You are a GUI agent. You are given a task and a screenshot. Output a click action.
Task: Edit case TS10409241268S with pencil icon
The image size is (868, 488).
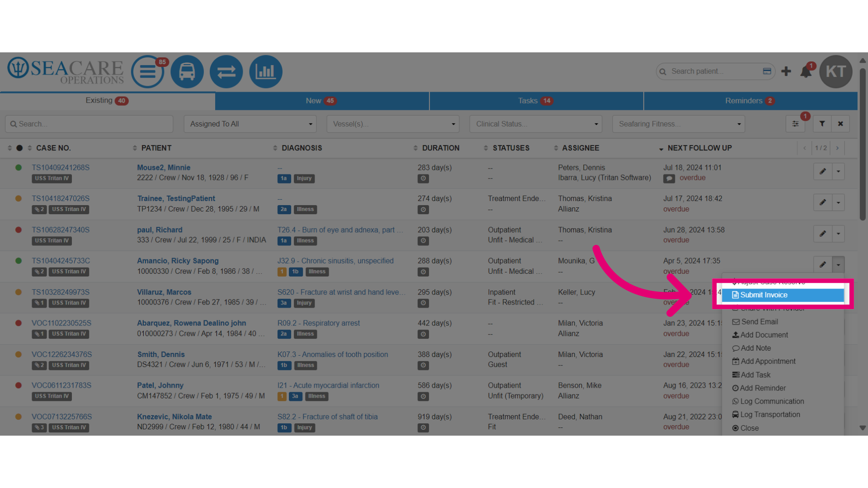(x=823, y=171)
